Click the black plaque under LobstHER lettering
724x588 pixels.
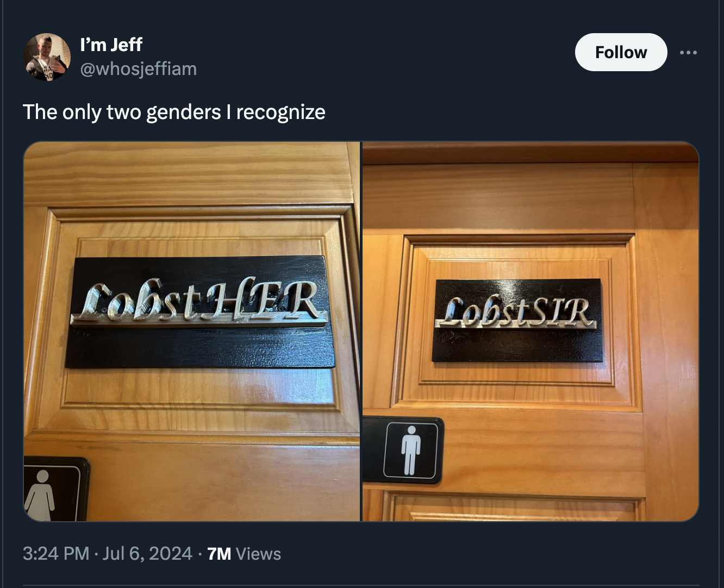coord(200,348)
